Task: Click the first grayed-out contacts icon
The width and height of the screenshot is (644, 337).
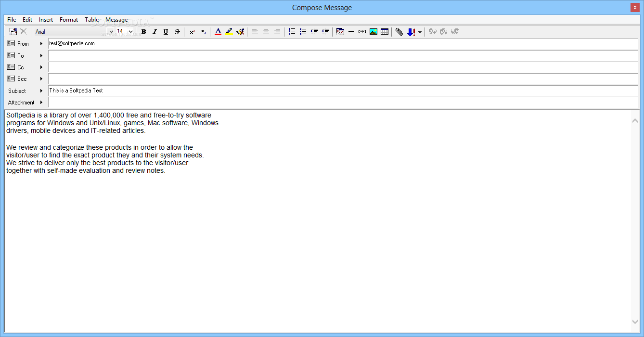Action: tap(432, 32)
